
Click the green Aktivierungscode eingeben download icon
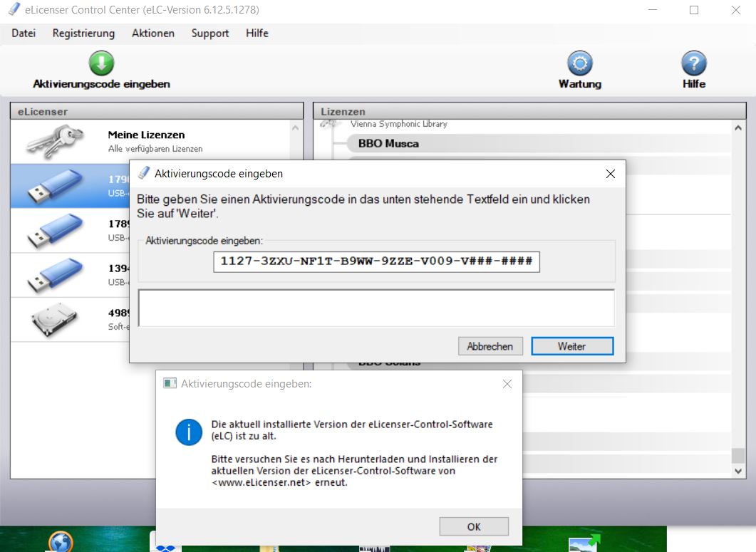tap(101, 63)
